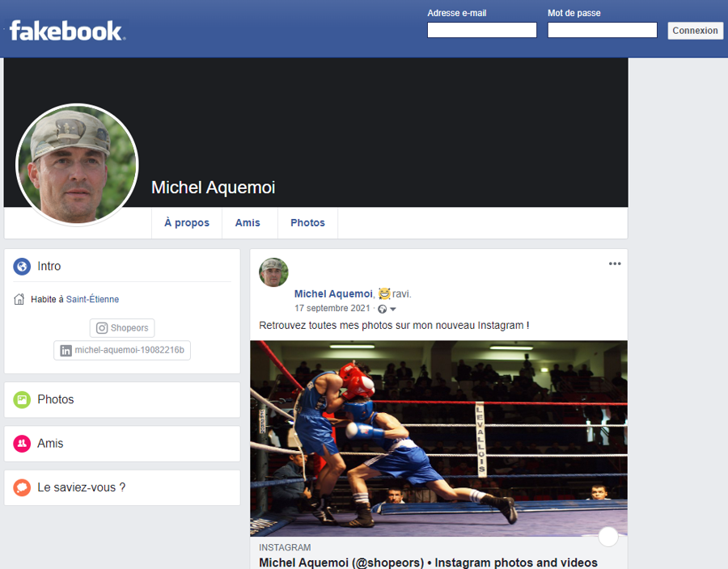Click the pink Amis panel icon
The image size is (728, 569).
pyautogui.click(x=22, y=444)
